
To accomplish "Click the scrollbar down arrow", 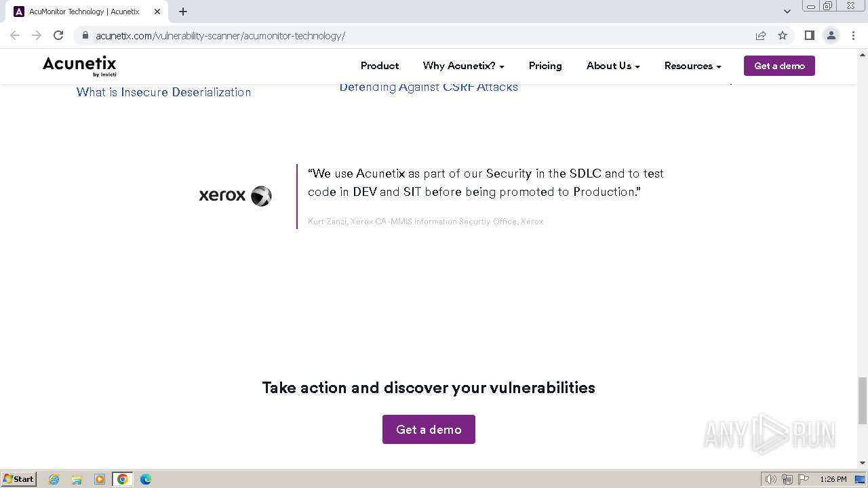I will point(863,463).
